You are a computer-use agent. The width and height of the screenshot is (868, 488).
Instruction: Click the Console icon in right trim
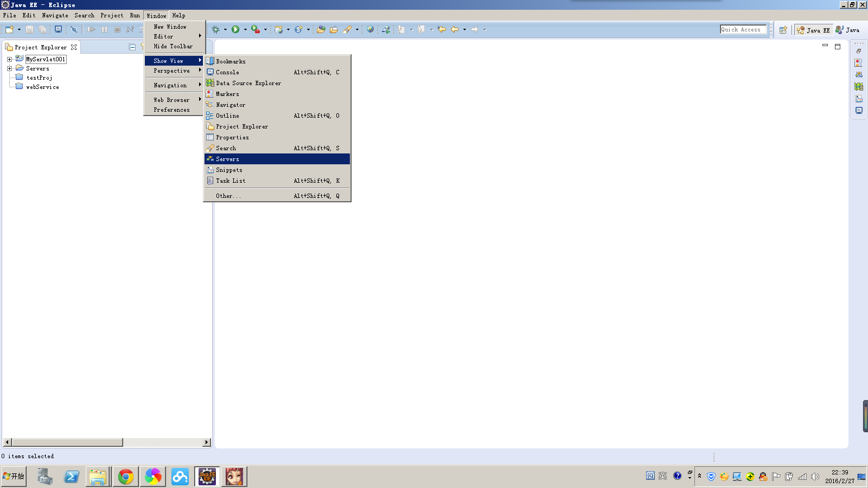(x=859, y=111)
